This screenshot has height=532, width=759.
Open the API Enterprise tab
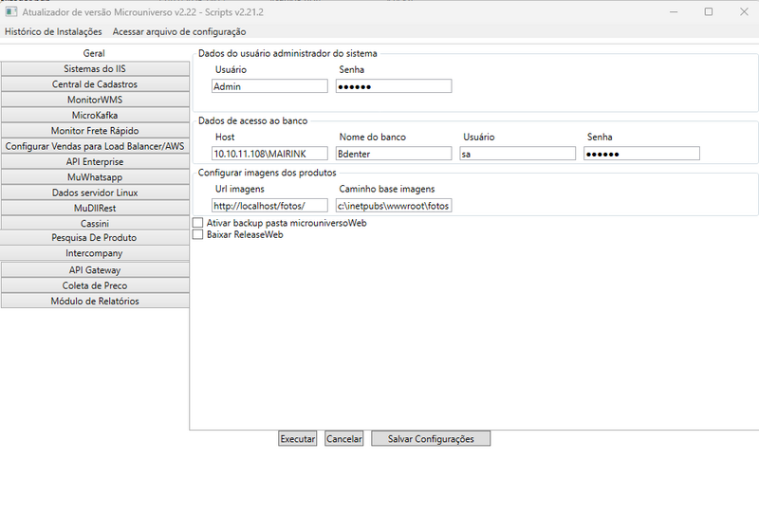95,161
